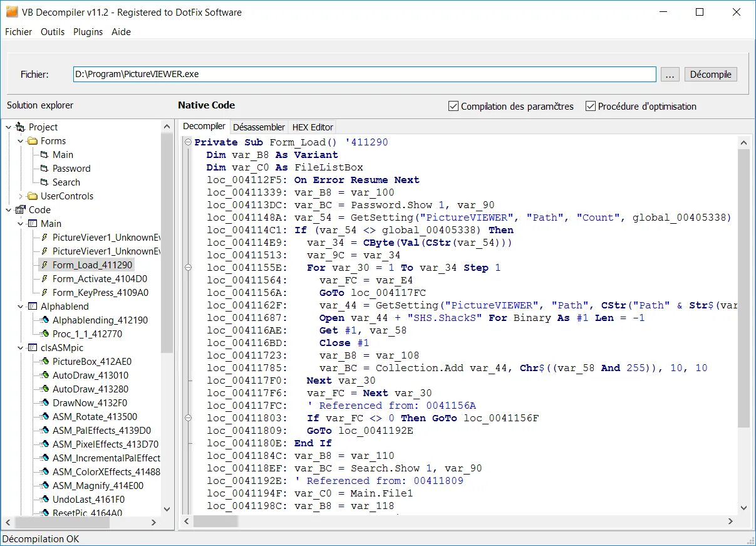This screenshot has width=756, height=546.
Task: Click the ASM_Rotate_413500 method icon
Action: click(44, 417)
